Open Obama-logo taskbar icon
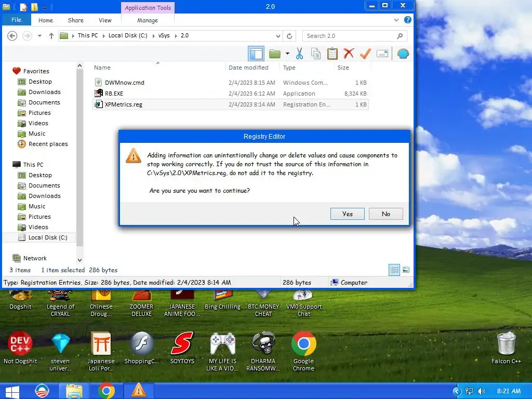The width and height of the screenshot is (532, 399). [x=42, y=391]
